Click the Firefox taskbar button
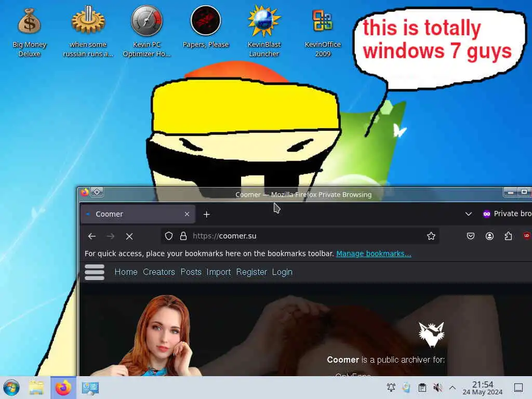Image resolution: width=532 pixels, height=399 pixels. (x=63, y=388)
